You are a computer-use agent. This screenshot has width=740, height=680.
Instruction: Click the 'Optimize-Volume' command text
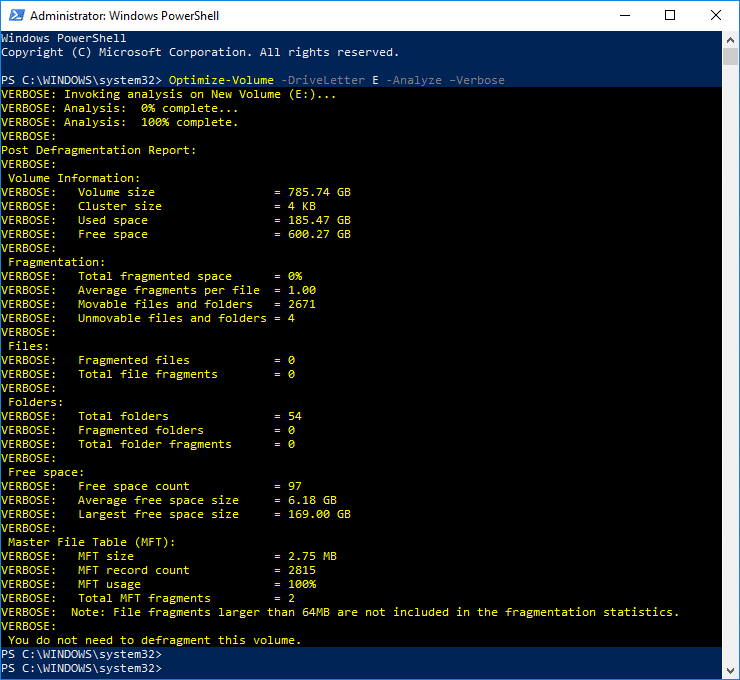tap(221, 80)
